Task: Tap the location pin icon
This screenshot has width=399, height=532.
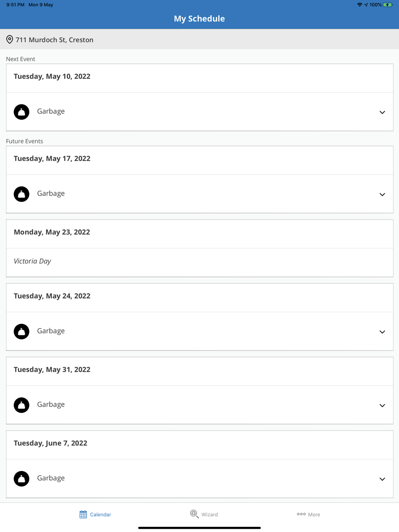Action: pyautogui.click(x=10, y=39)
